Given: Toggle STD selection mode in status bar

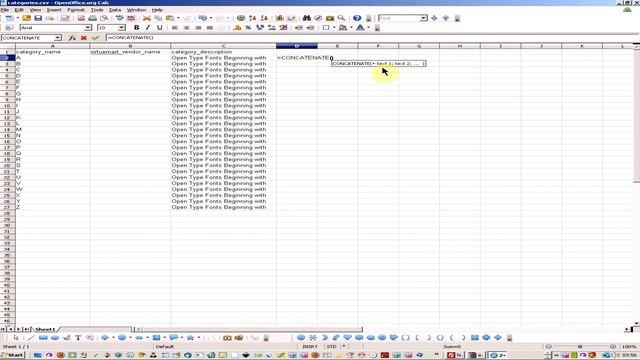Looking at the screenshot, I should click(331, 347).
